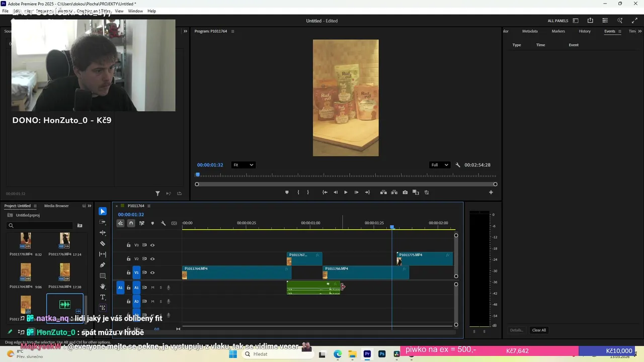Open the workspaces layout icon

[x=576, y=21]
